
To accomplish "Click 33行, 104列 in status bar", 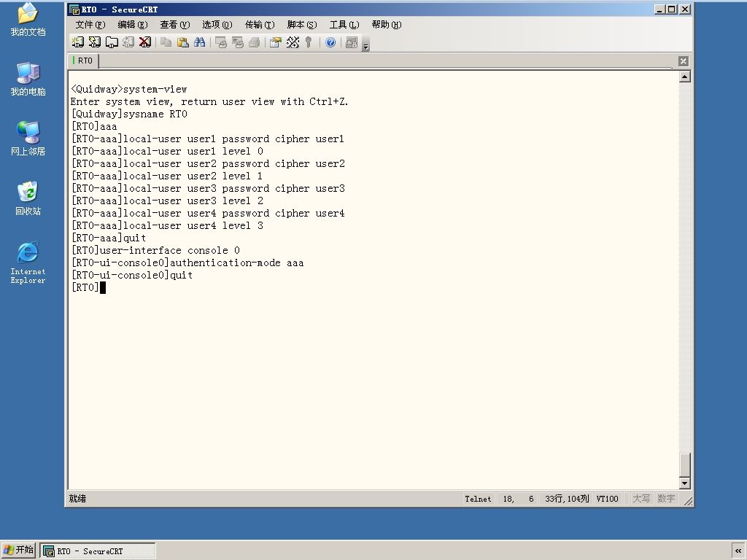I will coord(567,499).
